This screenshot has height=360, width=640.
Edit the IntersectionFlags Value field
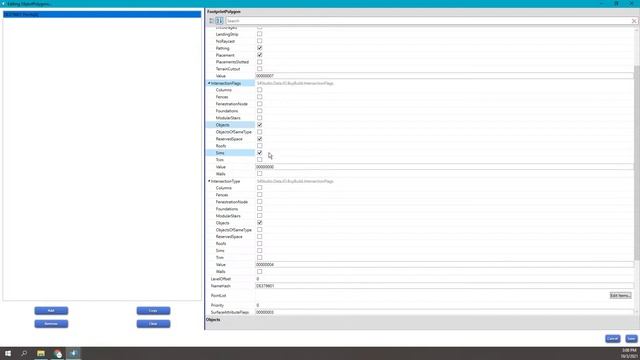pyautogui.click(x=444, y=167)
